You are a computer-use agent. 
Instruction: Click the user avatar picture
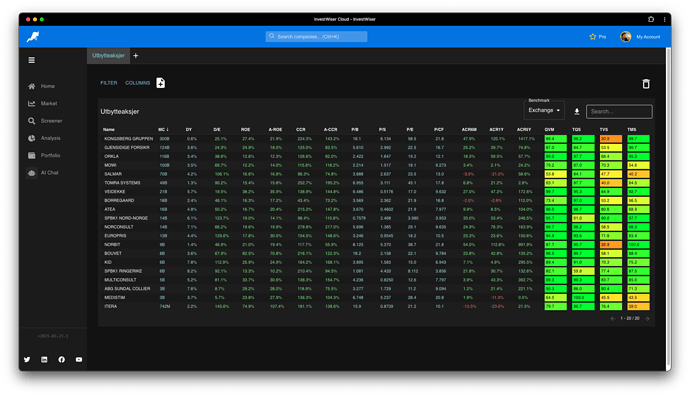(x=626, y=37)
